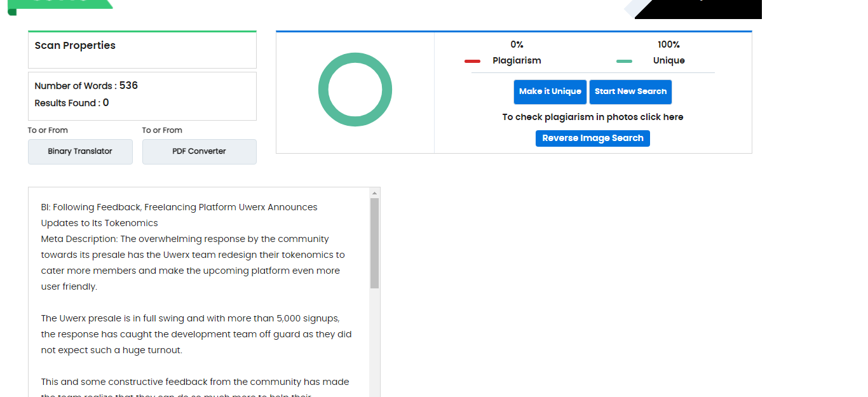868x397 pixels.
Task: Click the text box scrollbar thumb
Action: tap(374, 243)
